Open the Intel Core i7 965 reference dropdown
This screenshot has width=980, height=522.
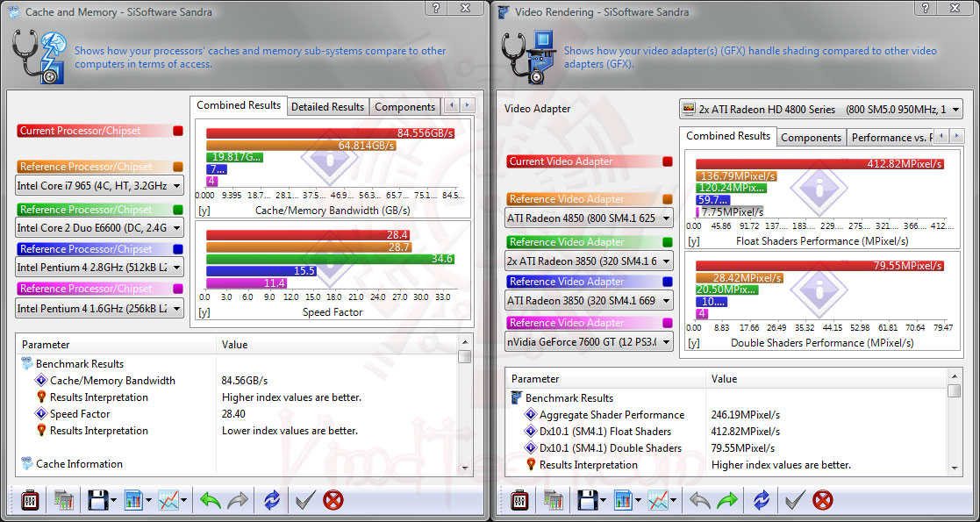pos(99,186)
